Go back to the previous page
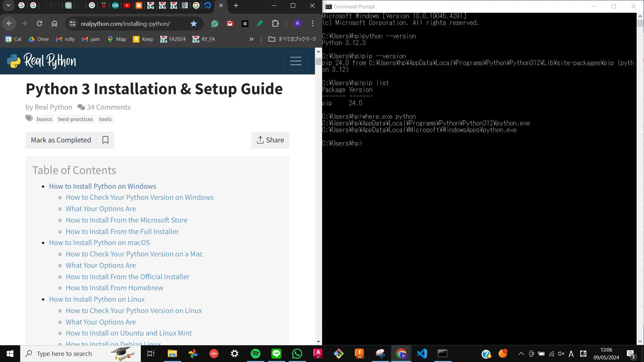The width and height of the screenshot is (644, 362). click(x=9, y=23)
